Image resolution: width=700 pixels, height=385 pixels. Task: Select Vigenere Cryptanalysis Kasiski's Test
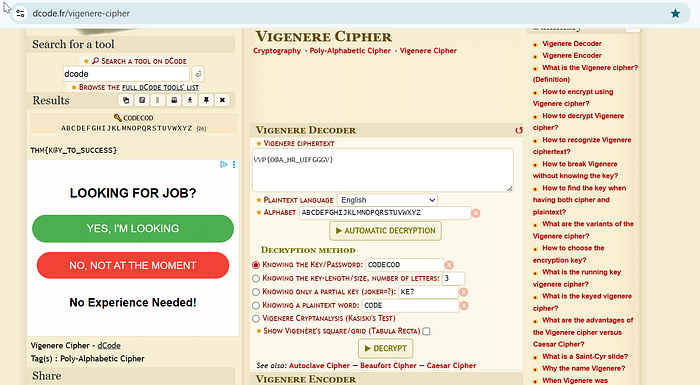tap(256, 319)
